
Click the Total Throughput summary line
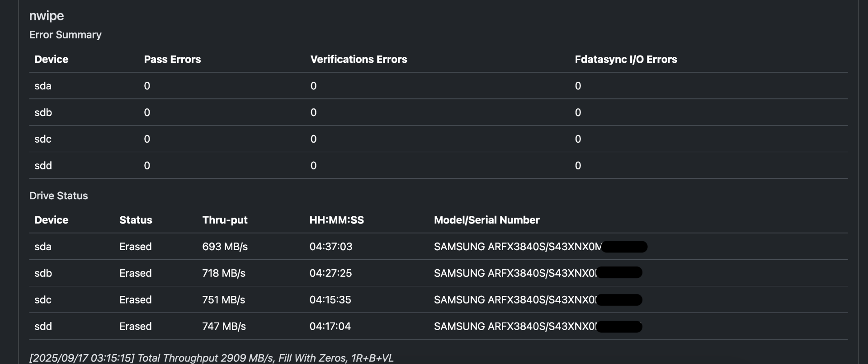point(211,358)
